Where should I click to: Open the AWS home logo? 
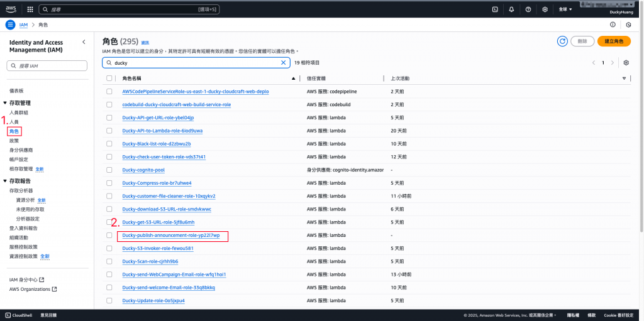(x=11, y=9)
